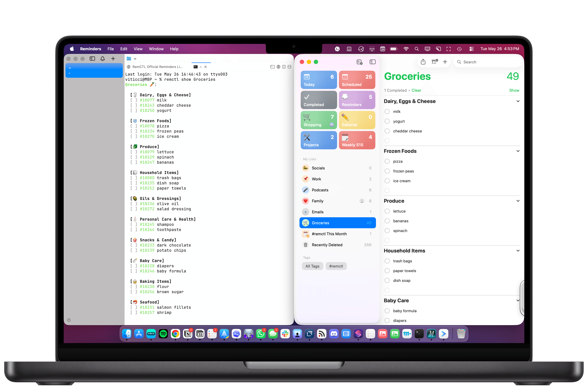The width and height of the screenshot is (588, 387).
Task: Toggle the Reminders sidebar visibility
Action: click(x=372, y=62)
